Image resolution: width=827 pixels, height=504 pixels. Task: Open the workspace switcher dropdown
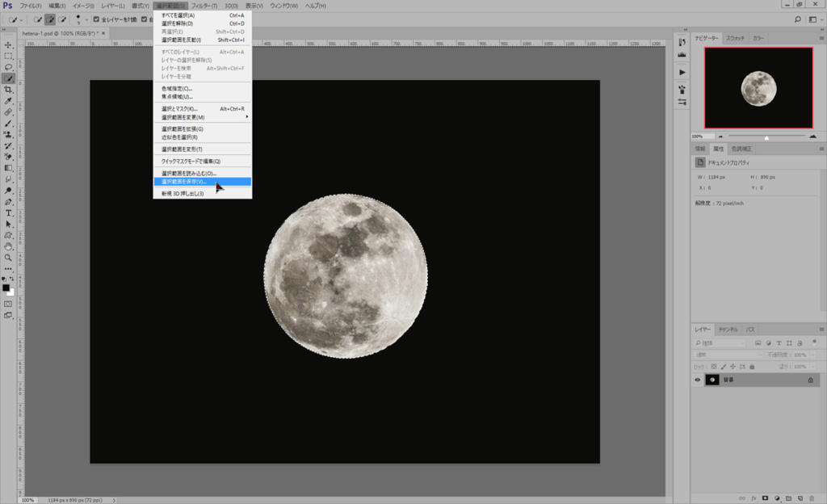[814, 19]
